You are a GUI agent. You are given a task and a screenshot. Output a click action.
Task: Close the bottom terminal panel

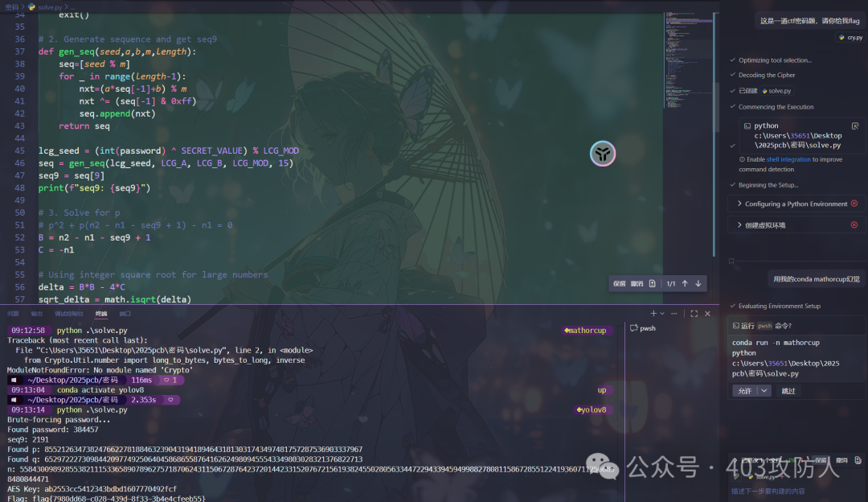(707, 314)
